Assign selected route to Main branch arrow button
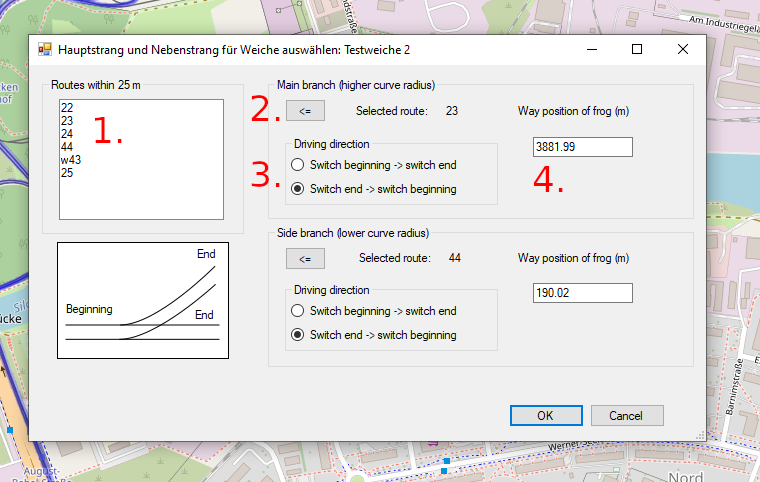The width and height of the screenshot is (760, 482). (x=305, y=111)
